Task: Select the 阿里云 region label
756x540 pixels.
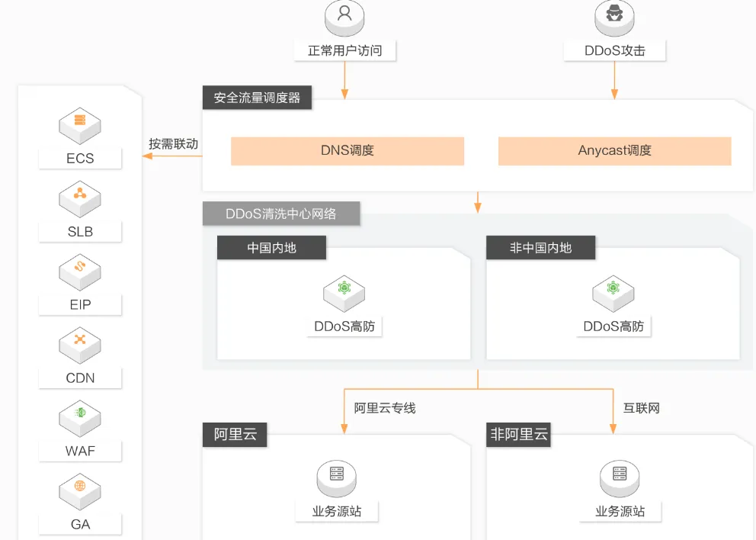Action: point(235,435)
